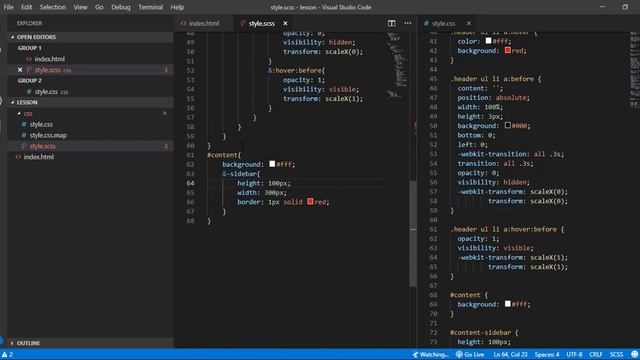Click the Go Live status button
Image resolution: width=640 pixels, height=360 pixels.
[x=470, y=354]
